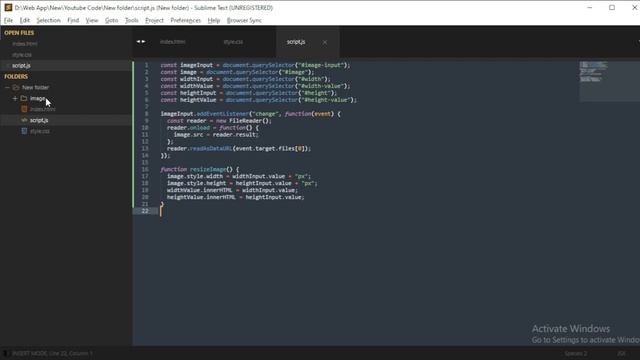Click the minimap code preview
Viewport: 640px width, 360px height.
(593, 72)
